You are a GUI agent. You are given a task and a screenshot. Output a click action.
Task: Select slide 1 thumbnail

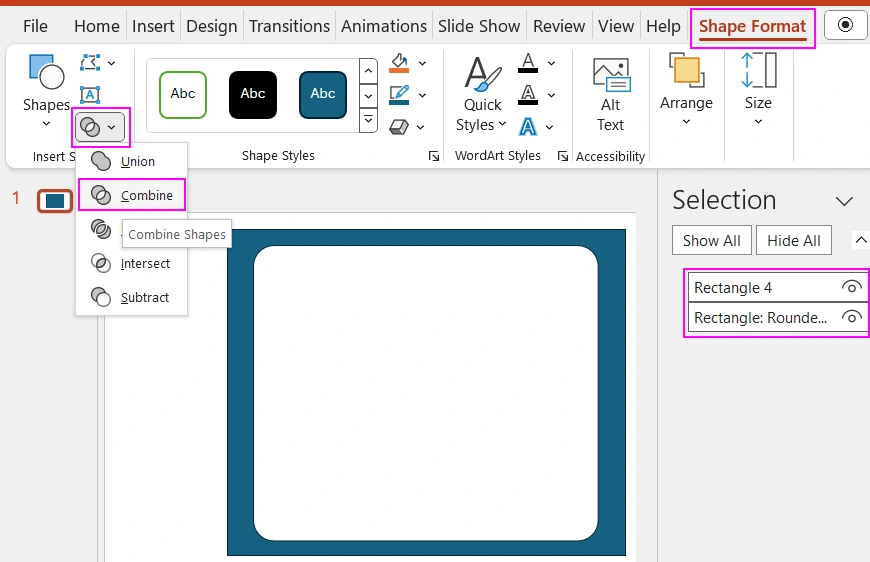pyautogui.click(x=55, y=201)
